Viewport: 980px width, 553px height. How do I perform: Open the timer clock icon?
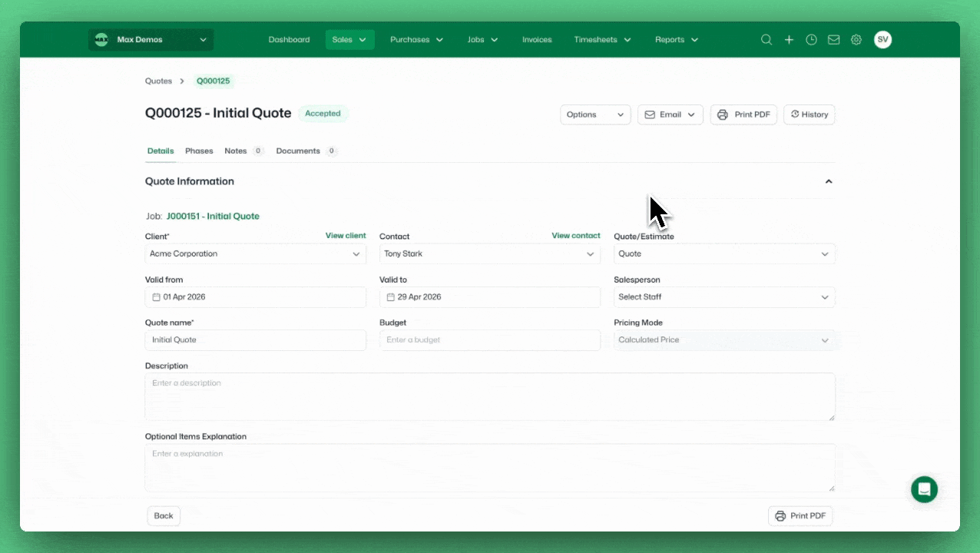(x=811, y=40)
